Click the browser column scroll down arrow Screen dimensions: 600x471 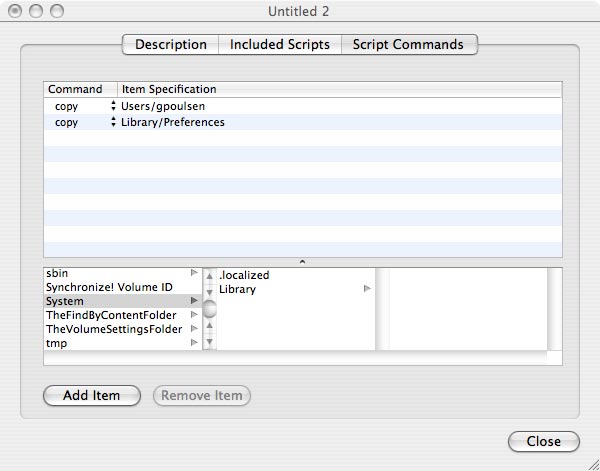(209, 342)
